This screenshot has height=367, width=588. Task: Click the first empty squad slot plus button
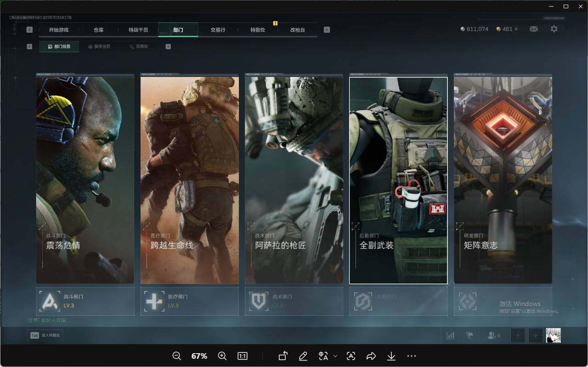coord(518,335)
